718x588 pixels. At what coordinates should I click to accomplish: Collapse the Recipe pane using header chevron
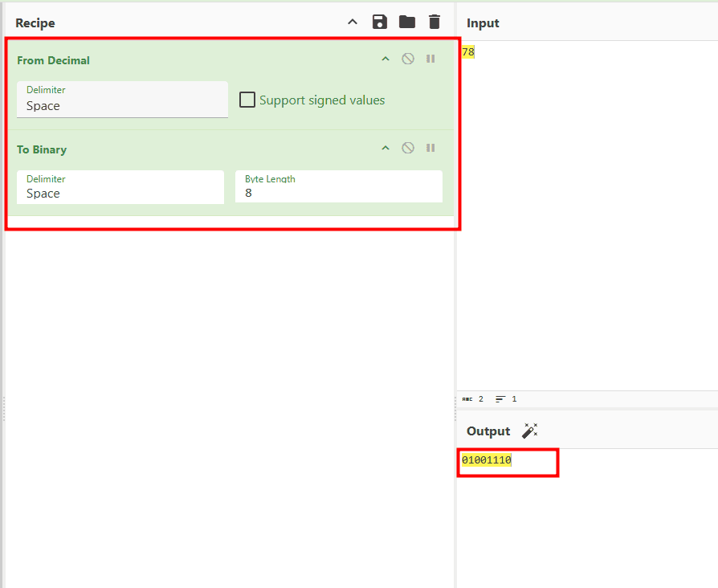[353, 22]
